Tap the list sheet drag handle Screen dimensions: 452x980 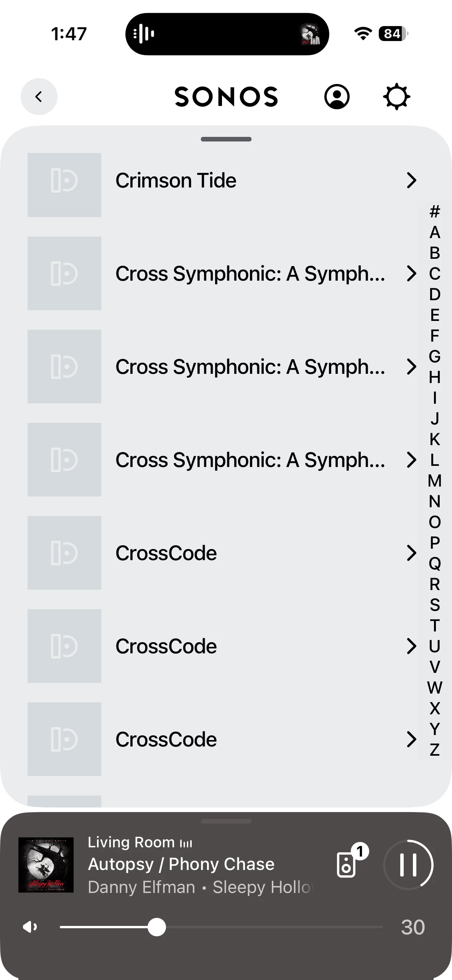pos(226,139)
